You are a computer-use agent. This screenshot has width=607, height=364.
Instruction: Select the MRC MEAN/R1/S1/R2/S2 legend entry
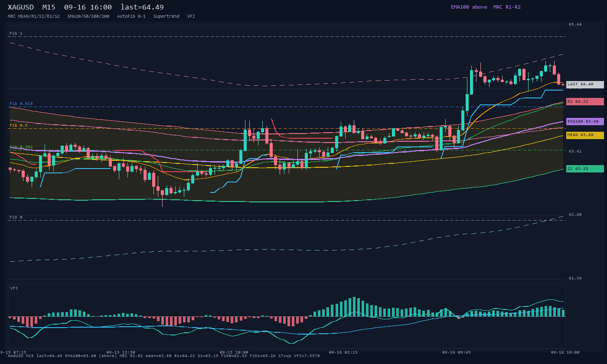[x=34, y=16]
